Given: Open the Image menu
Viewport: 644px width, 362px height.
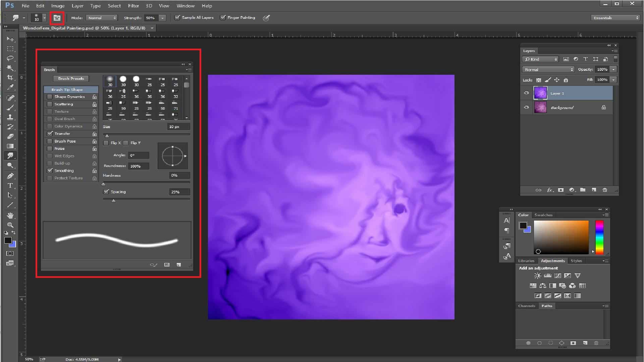Looking at the screenshot, I should (58, 5).
